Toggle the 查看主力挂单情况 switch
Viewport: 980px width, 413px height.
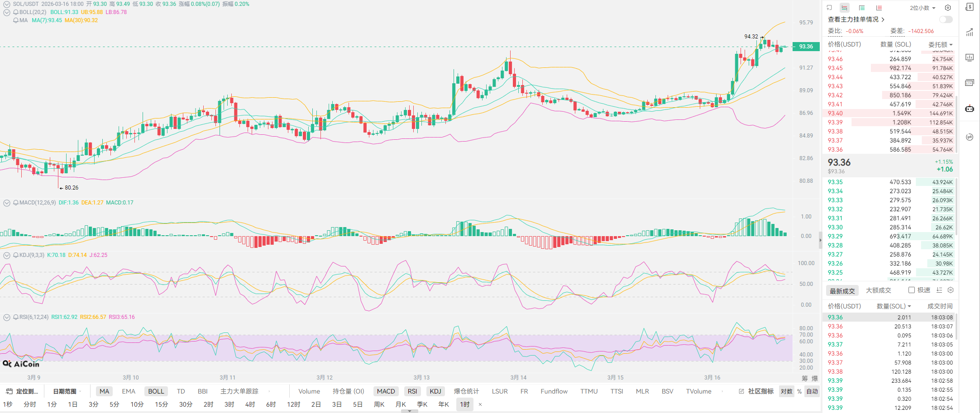point(946,19)
